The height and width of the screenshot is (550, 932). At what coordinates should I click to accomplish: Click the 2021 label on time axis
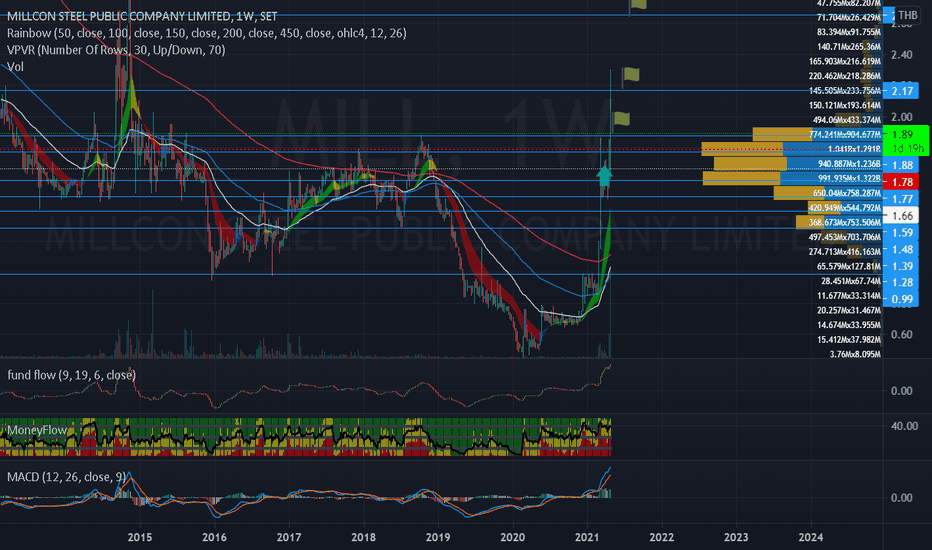587,538
